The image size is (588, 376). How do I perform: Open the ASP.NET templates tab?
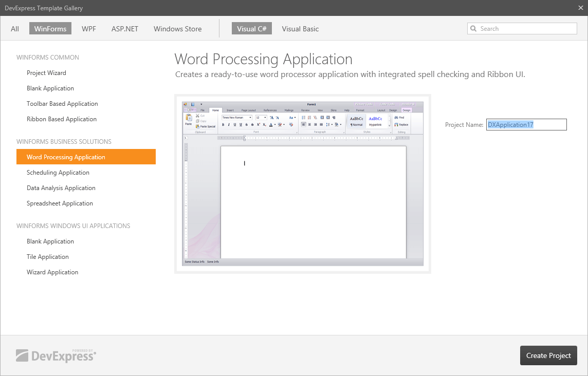(125, 29)
